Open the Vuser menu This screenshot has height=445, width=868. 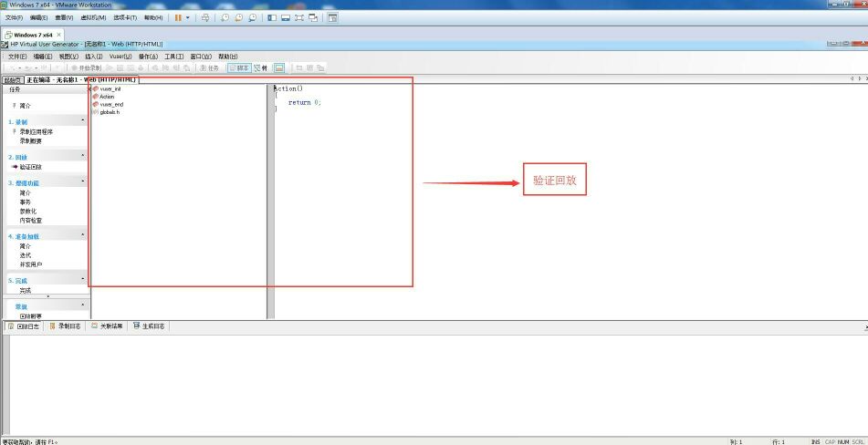[x=120, y=57]
